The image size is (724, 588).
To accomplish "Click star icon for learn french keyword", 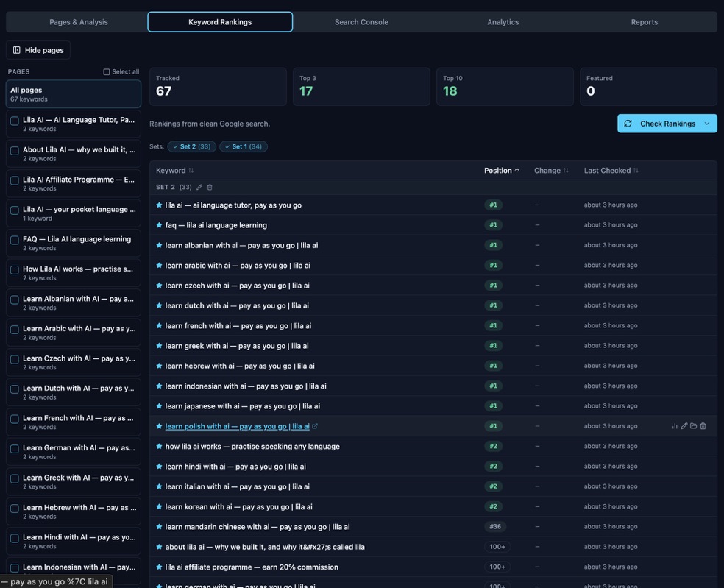I will click(x=159, y=325).
